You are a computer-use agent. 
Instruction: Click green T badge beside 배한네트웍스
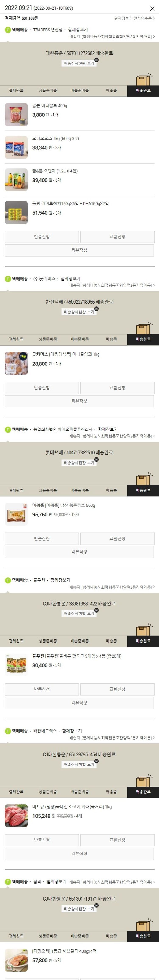coord(8,731)
